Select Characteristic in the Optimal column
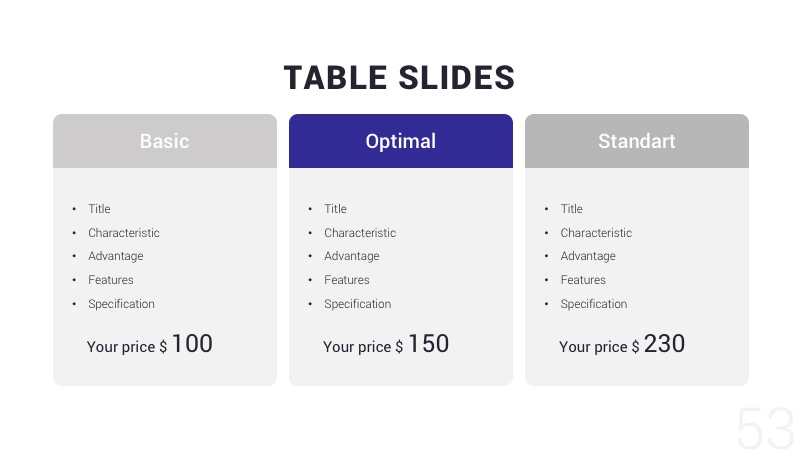 pyautogui.click(x=359, y=233)
